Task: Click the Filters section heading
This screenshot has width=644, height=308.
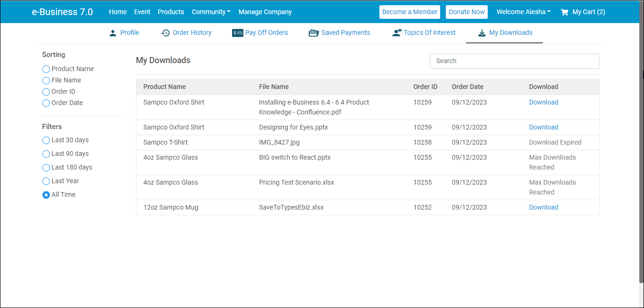Action: [x=52, y=127]
